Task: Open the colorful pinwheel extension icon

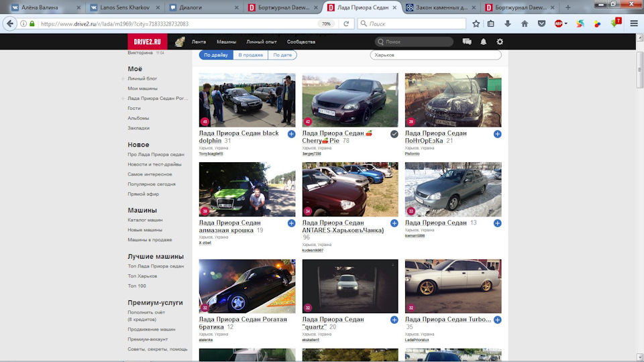Action: tap(580, 24)
